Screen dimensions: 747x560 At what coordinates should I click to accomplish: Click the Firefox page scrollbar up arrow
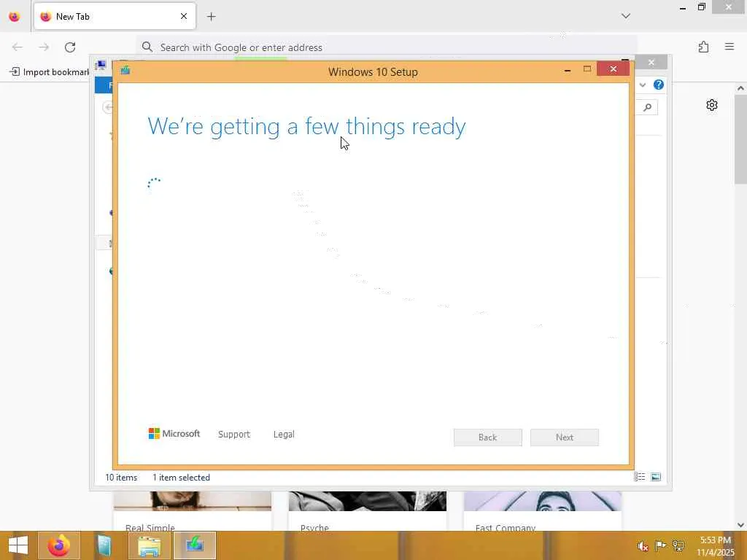pos(740,88)
